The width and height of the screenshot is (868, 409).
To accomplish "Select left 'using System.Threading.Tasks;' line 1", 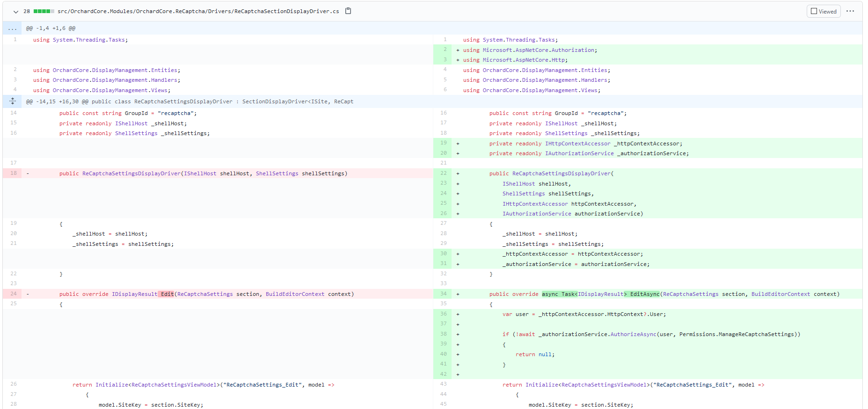I will (80, 40).
